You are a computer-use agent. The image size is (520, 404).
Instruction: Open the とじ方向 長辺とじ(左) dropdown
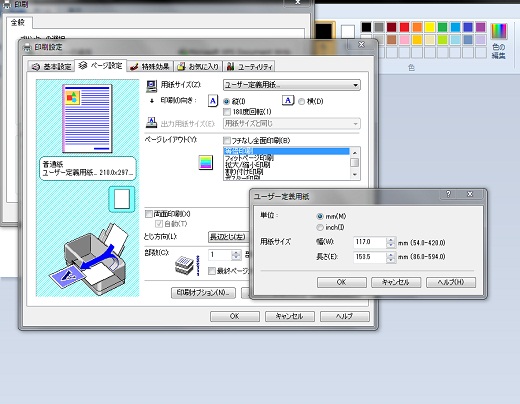point(229,237)
